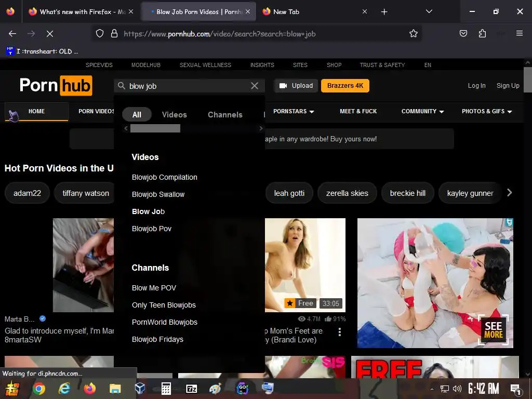Expand the list all tabs chevron
Viewport: 532px width, 399px height.
429,11
